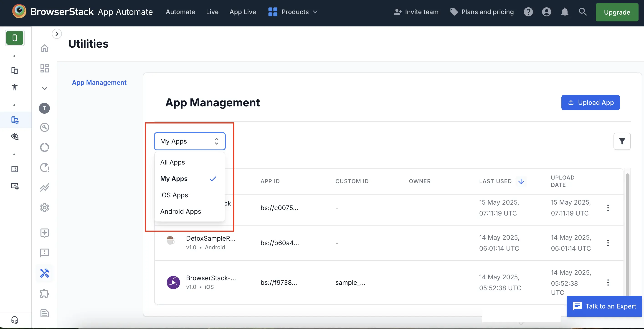Choose Android Apps option
644x329 pixels.
190,211
